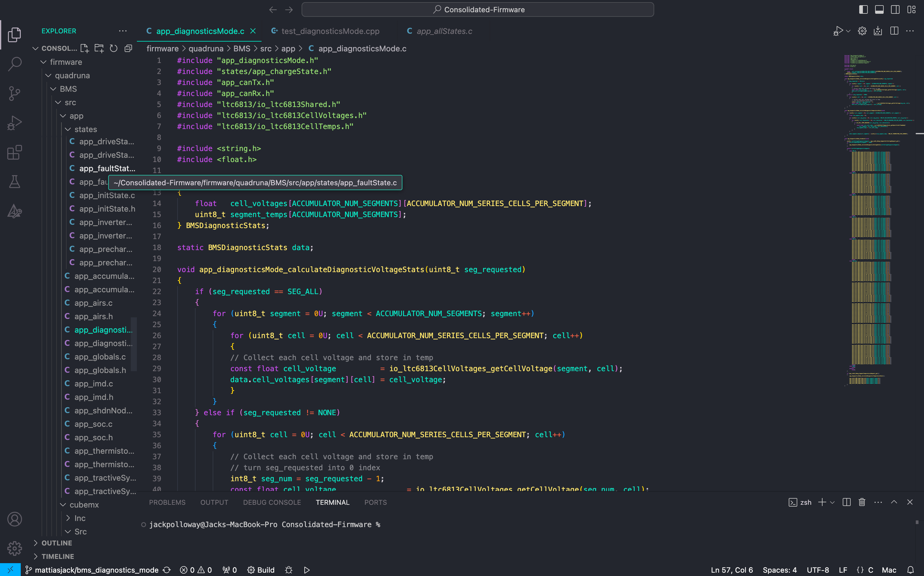The image size is (924, 576).
Task: Click the Run button in status bar
Action: tap(307, 569)
